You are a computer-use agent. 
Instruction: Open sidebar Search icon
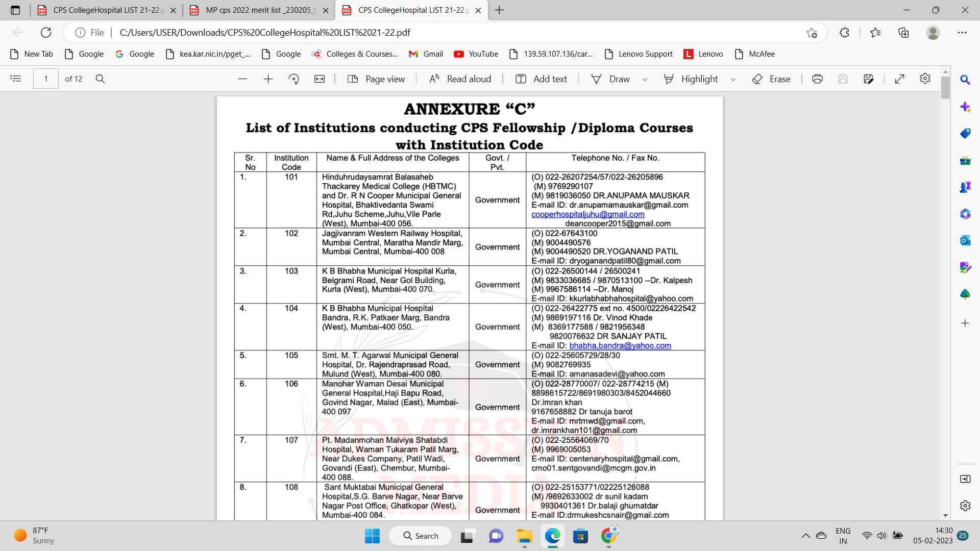965,80
